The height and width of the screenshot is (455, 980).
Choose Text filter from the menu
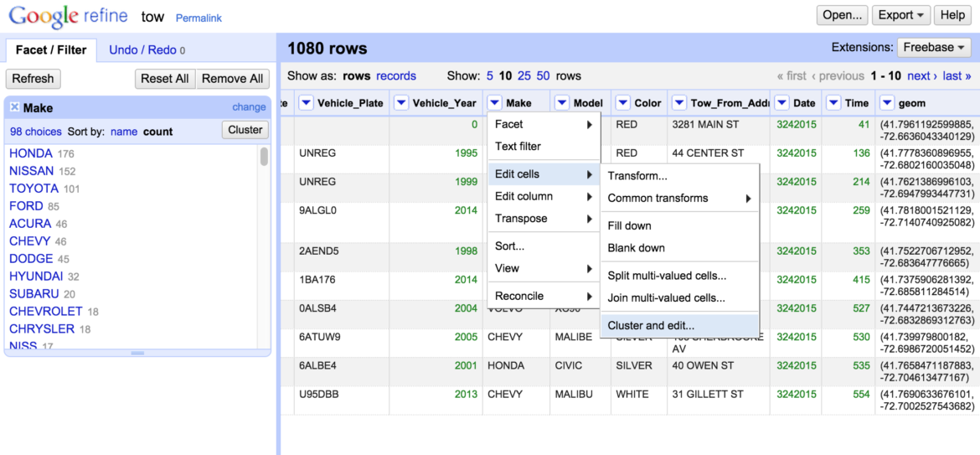[x=544, y=147]
